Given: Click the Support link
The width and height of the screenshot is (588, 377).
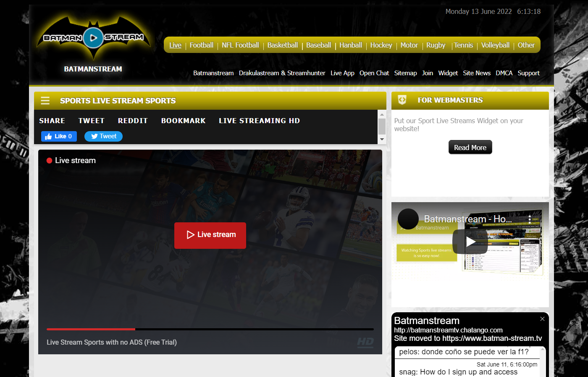Looking at the screenshot, I should [x=528, y=73].
